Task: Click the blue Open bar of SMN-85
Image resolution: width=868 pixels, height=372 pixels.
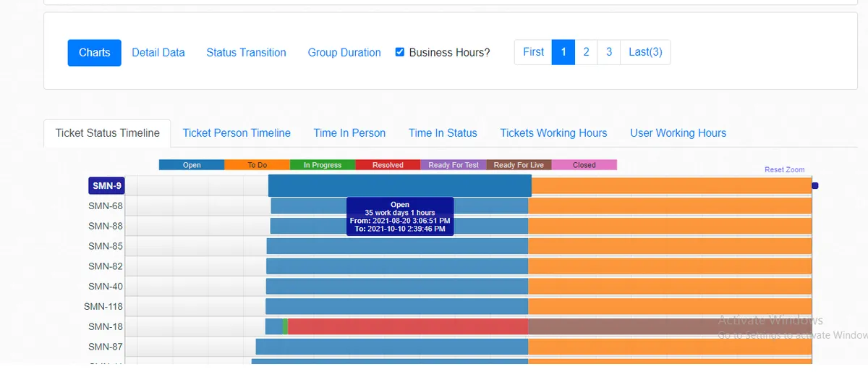Action: (x=397, y=246)
